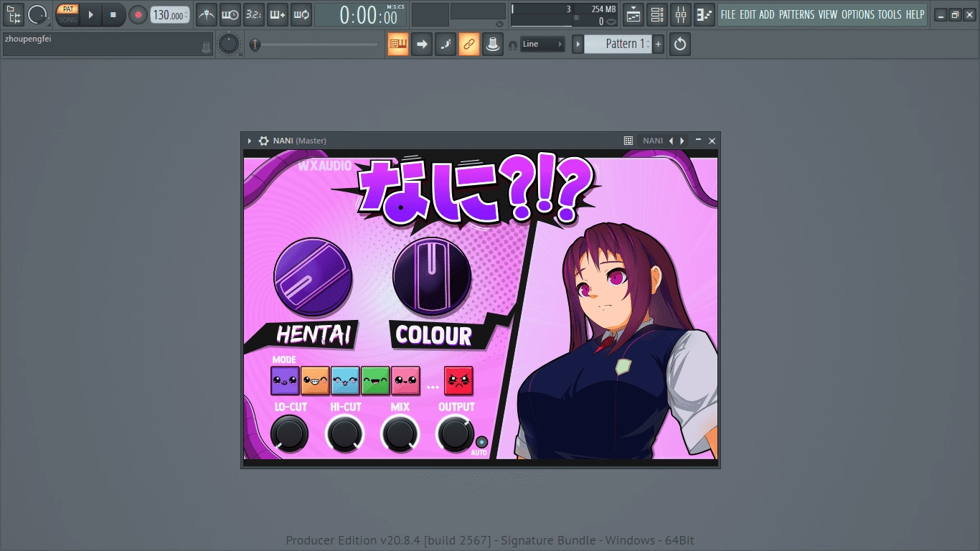Screen dimensions: 980x551
Task: Open the NANI preset grid icon
Action: click(628, 141)
